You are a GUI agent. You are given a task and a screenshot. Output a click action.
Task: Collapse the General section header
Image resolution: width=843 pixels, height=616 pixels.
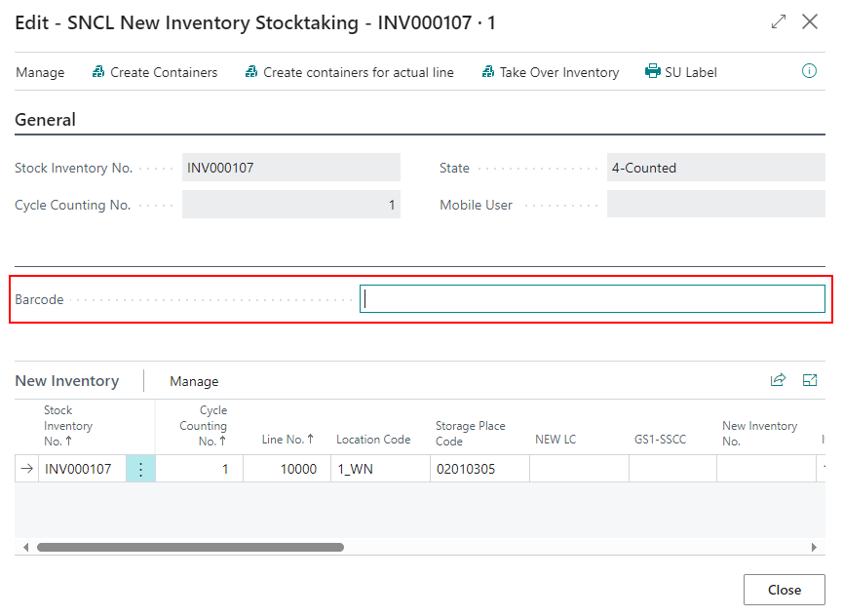pos(45,120)
